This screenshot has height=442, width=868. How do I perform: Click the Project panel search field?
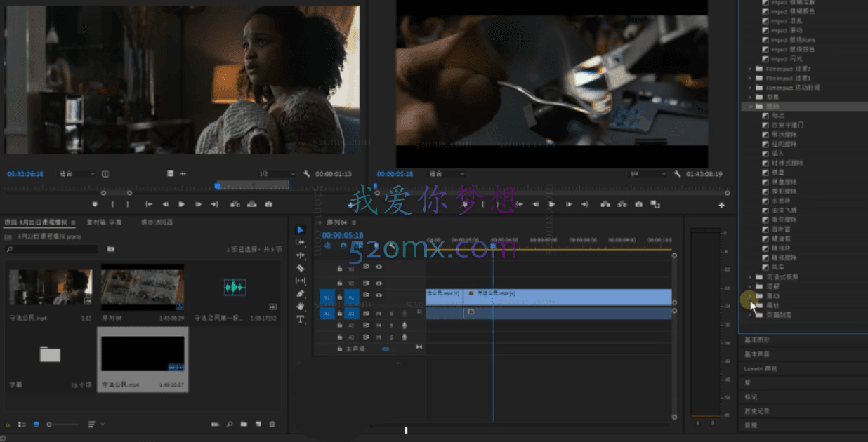[x=52, y=249]
